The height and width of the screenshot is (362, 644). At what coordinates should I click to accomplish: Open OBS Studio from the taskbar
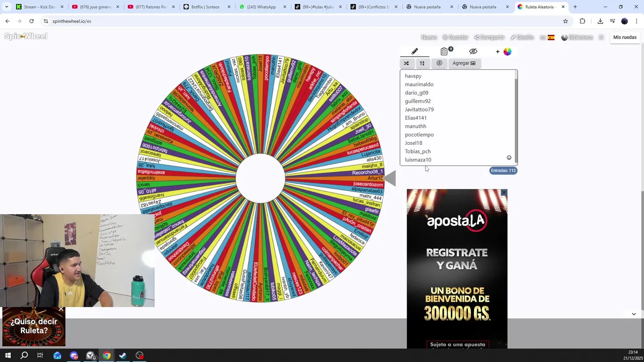pos(139,355)
